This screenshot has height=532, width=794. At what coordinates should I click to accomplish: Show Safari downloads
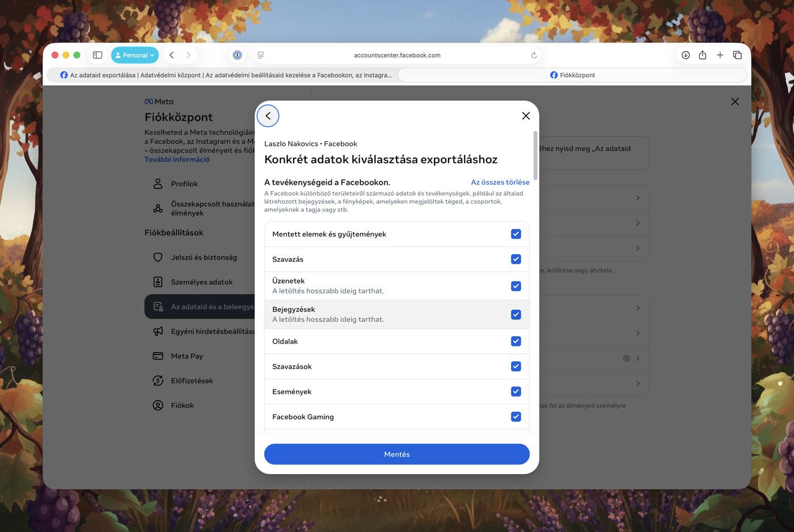(x=686, y=55)
